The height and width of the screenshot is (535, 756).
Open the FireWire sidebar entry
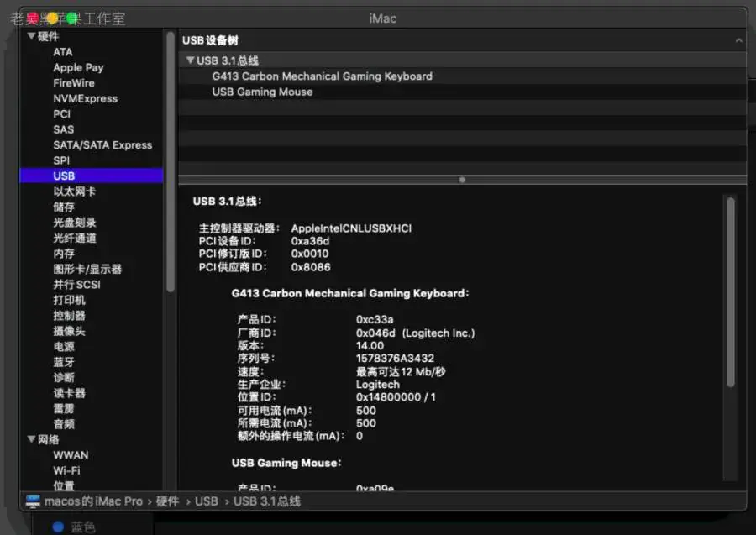74,83
